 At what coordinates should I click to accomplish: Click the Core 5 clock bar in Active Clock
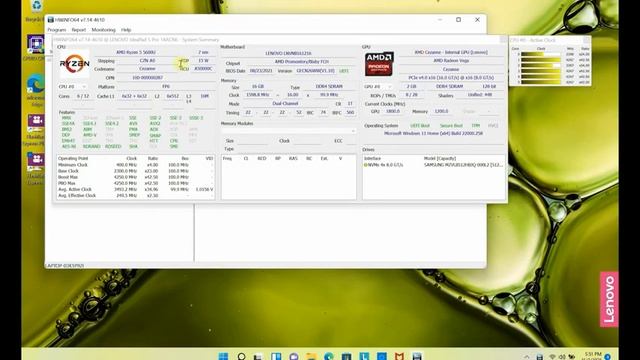click(x=541, y=82)
